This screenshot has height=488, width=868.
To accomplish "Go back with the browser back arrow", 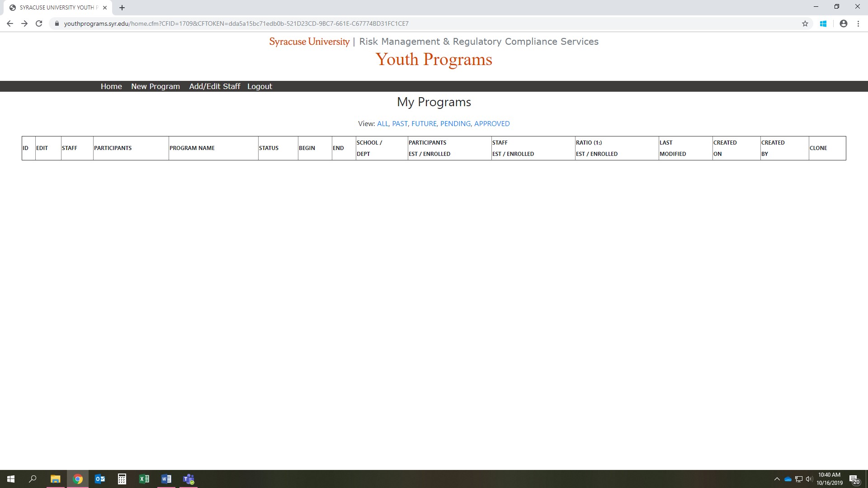I will click(x=10, y=23).
